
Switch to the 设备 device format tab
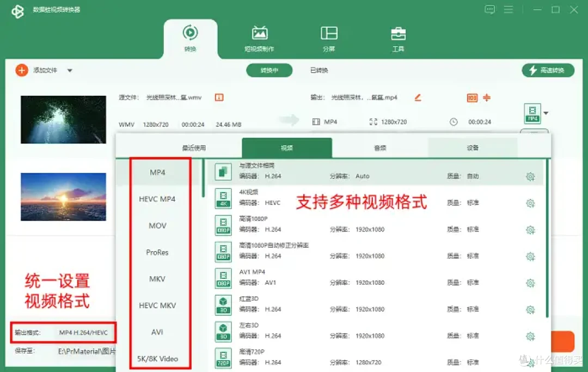[x=473, y=148]
